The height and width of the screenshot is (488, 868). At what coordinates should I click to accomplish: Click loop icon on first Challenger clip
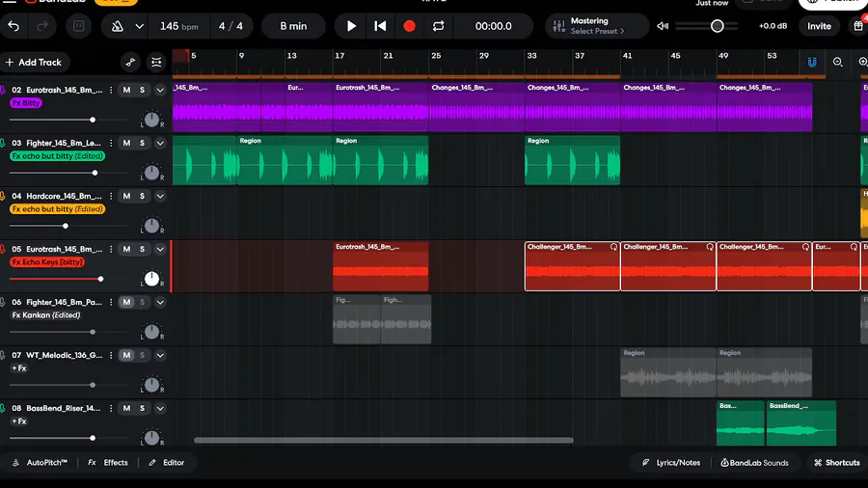(x=613, y=247)
